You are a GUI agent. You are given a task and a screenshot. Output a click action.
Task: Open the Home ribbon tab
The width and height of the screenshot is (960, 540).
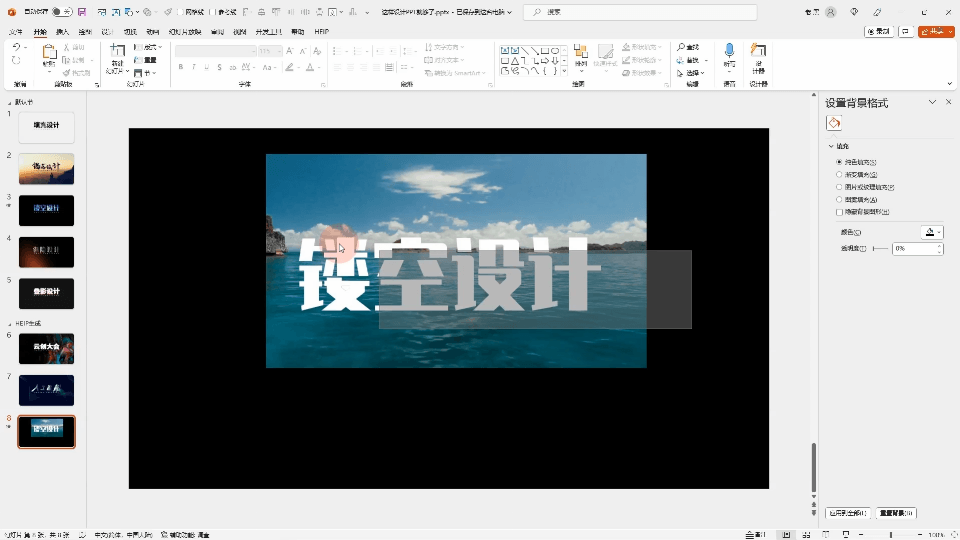(40, 32)
